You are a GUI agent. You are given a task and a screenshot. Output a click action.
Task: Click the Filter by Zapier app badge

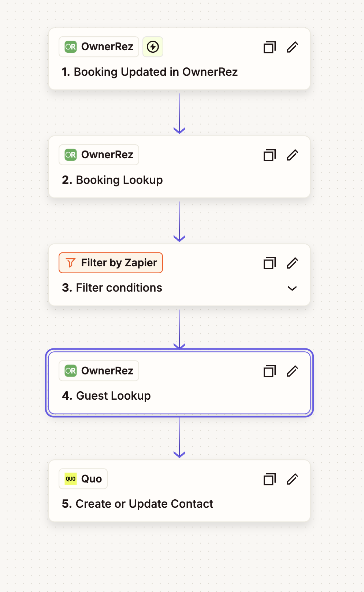(111, 263)
